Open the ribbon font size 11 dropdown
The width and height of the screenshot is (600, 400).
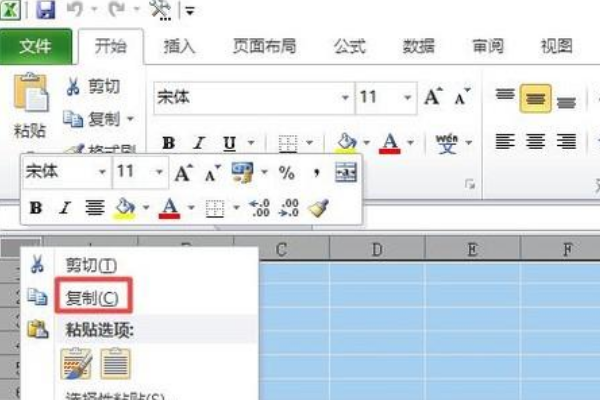(408, 98)
